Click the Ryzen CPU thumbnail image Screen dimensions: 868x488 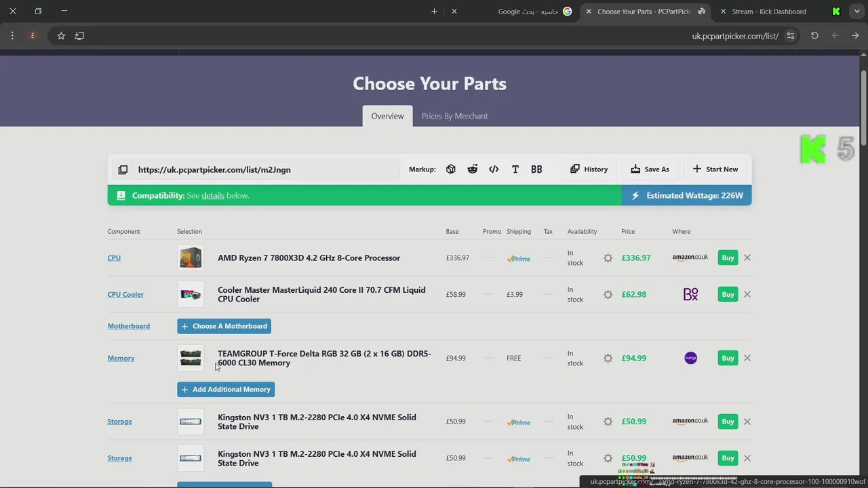pos(191,258)
